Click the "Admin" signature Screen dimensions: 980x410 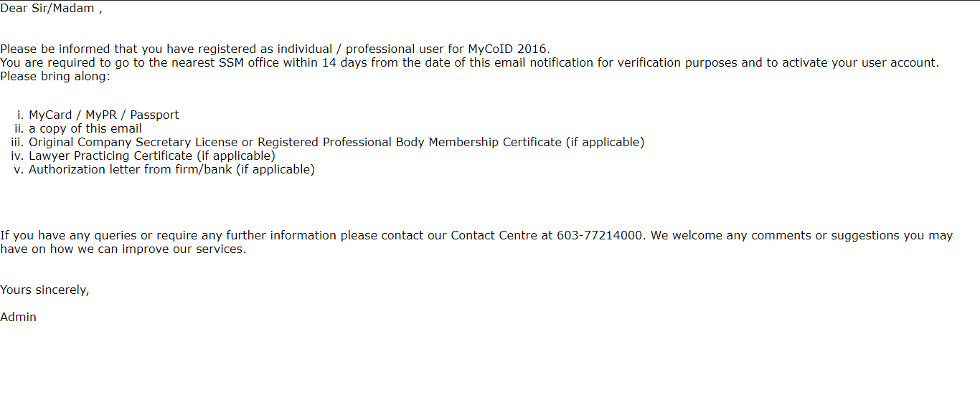click(x=18, y=318)
